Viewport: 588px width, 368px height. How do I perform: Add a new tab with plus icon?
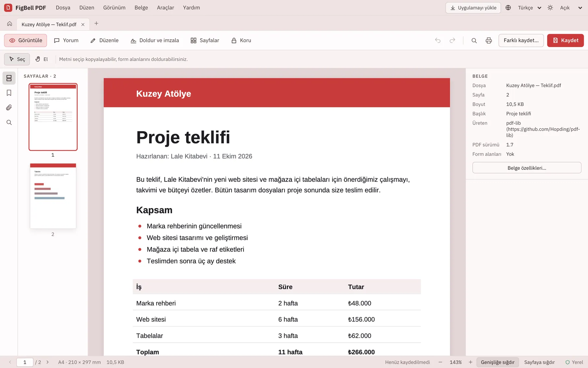pyautogui.click(x=96, y=24)
